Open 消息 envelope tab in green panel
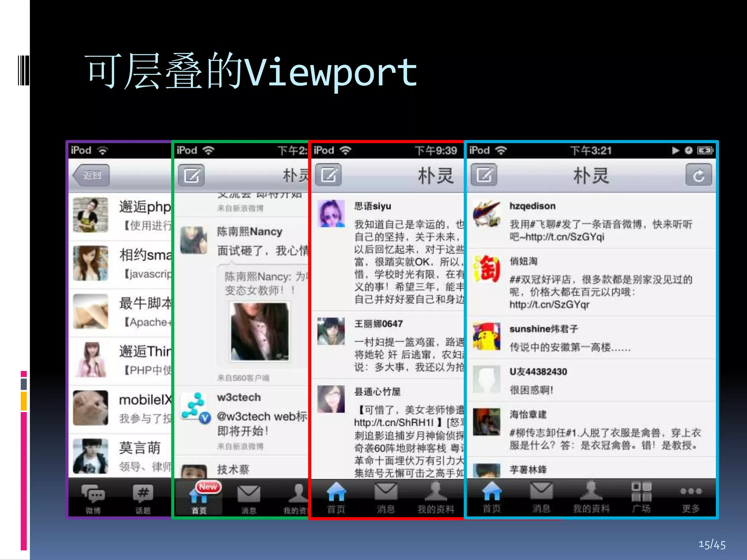Image resolution: width=747 pixels, height=560 pixels. tap(249, 498)
